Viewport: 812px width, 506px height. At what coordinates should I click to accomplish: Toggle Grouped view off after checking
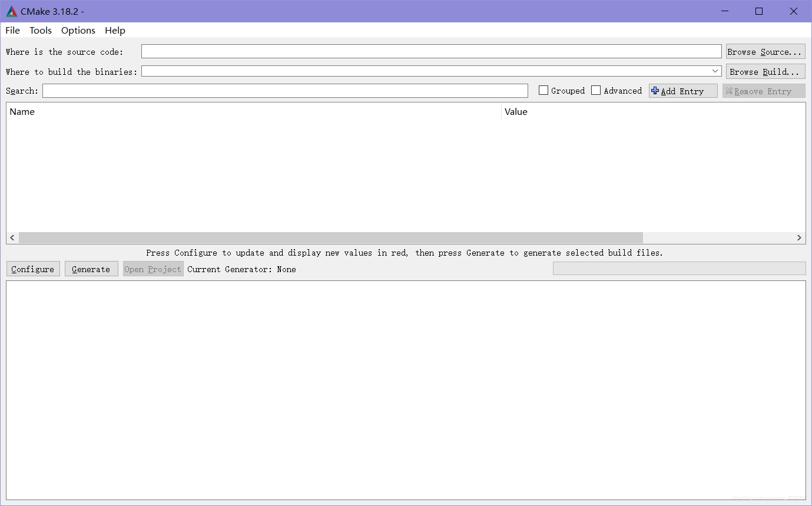543,90
